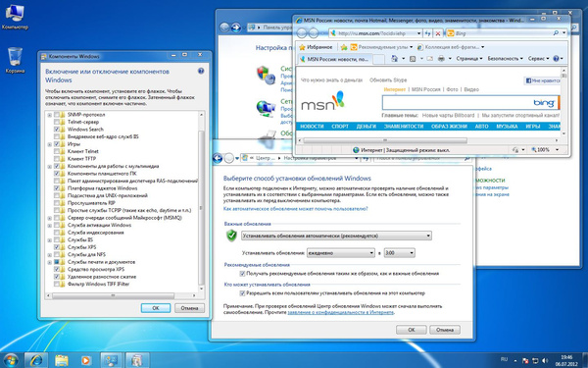The height and width of the screenshot is (368, 588).
Task: Open Windows Explorer folder taskbar icon
Action: tap(62, 360)
